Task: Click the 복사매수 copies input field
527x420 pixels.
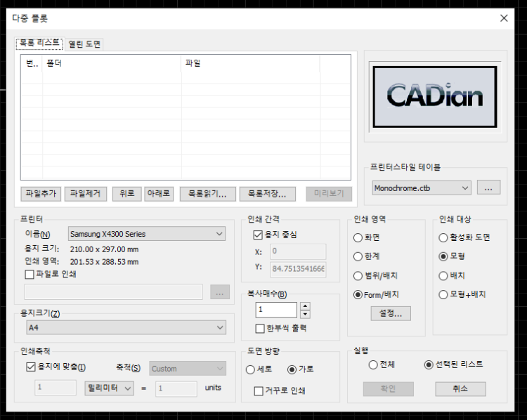Action: pyautogui.click(x=276, y=310)
